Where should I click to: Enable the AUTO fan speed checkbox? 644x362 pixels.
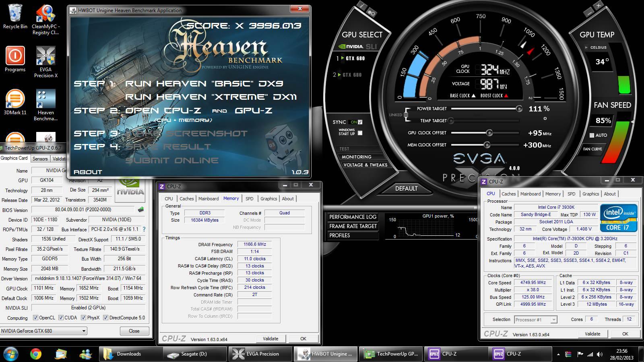point(592,135)
